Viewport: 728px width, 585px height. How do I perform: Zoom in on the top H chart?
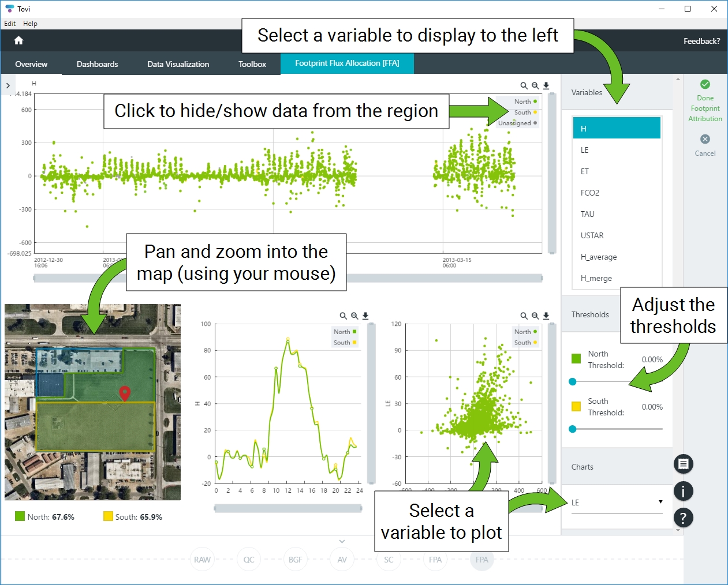click(x=524, y=85)
